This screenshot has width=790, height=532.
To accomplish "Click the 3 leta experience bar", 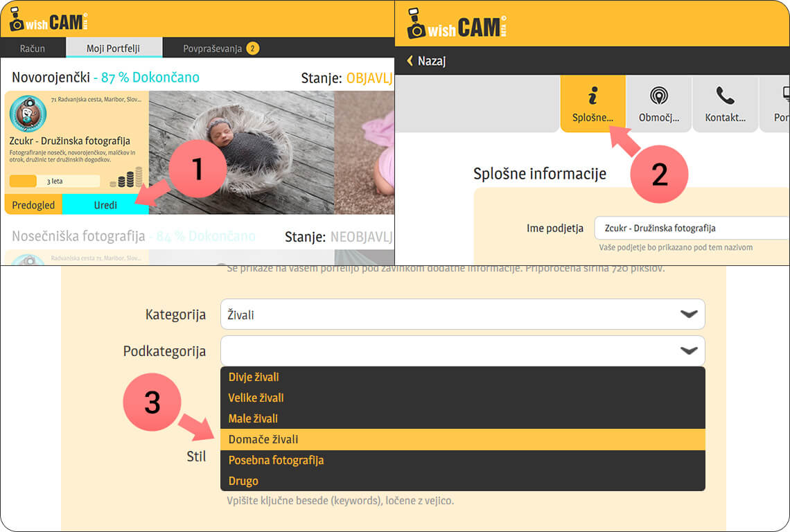I will (54, 181).
